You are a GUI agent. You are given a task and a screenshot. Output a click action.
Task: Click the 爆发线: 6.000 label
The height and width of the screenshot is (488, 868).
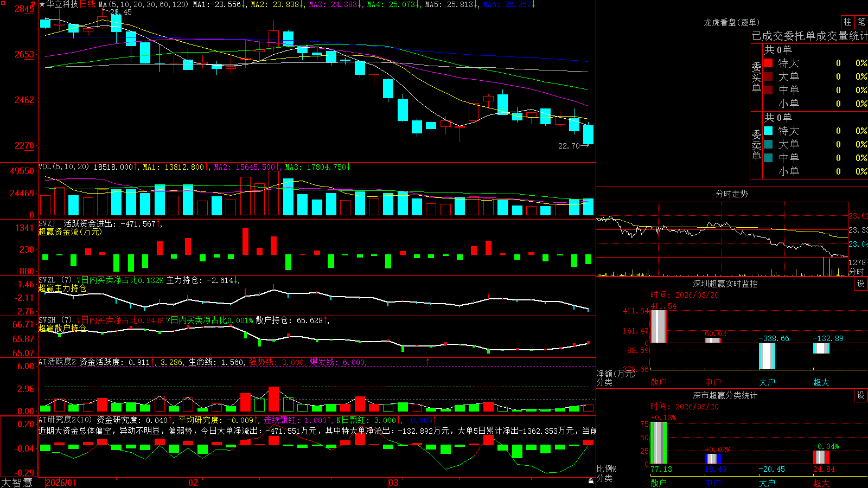337,362
